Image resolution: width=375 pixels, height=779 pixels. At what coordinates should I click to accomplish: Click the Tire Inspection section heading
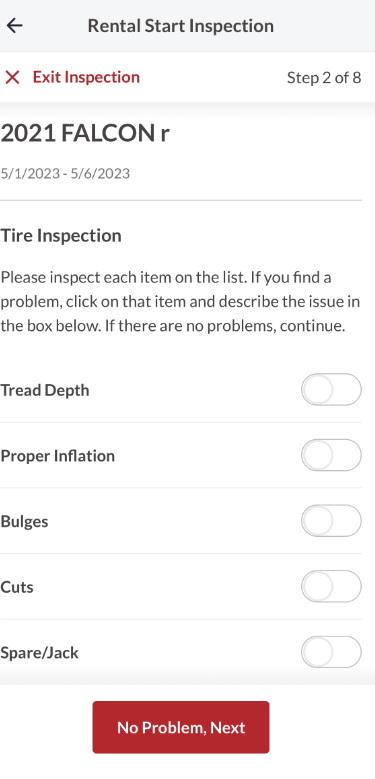(x=61, y=235)
